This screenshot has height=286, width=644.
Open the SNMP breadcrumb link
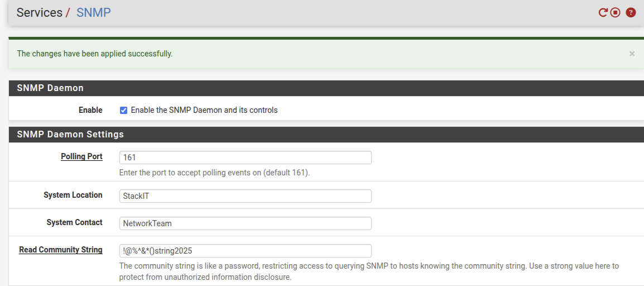[94, 12]
